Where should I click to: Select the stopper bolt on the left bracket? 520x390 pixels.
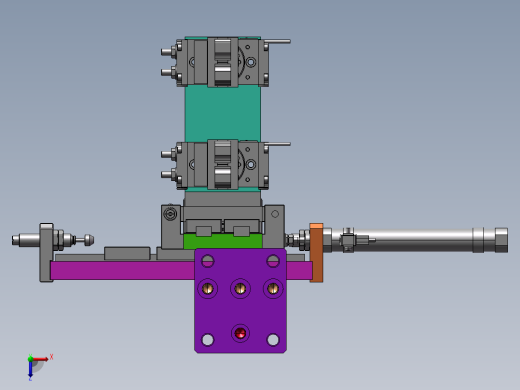pyautogui.click(x=53, y=240)
